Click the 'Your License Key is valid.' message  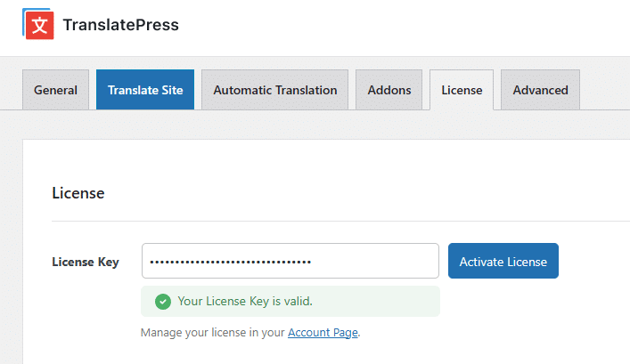(245, 302)
